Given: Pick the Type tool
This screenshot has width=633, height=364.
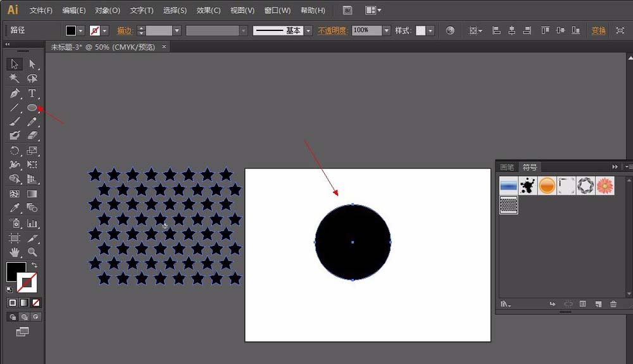Looking at the screenshot, I should (x=32, y=94).
